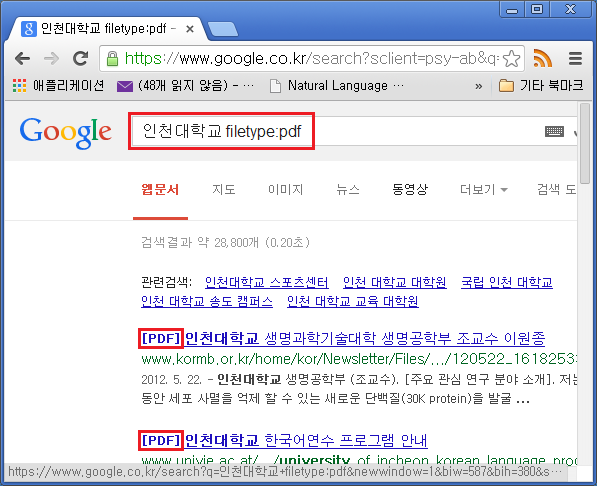Open the Chrome hamburger menu
This screenshot has width=597, height=486.
(x=575, y=58)
